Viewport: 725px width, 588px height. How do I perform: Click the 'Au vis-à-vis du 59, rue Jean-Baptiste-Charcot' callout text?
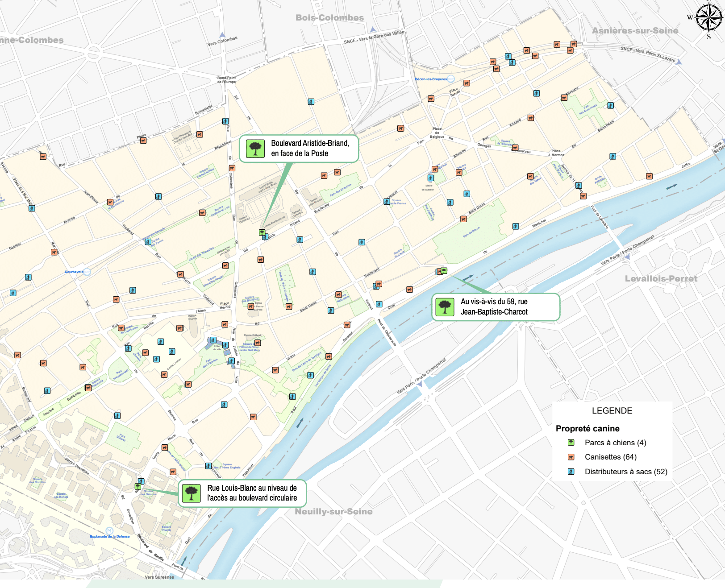[x=494, y=306]
